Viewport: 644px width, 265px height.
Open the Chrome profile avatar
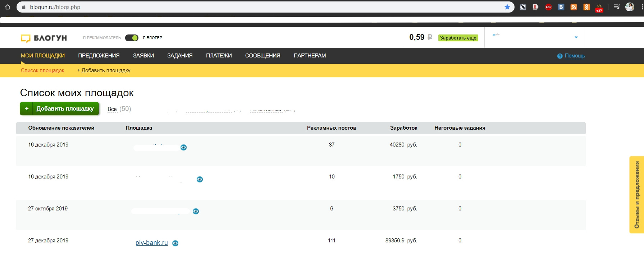(x=630, y=7)
